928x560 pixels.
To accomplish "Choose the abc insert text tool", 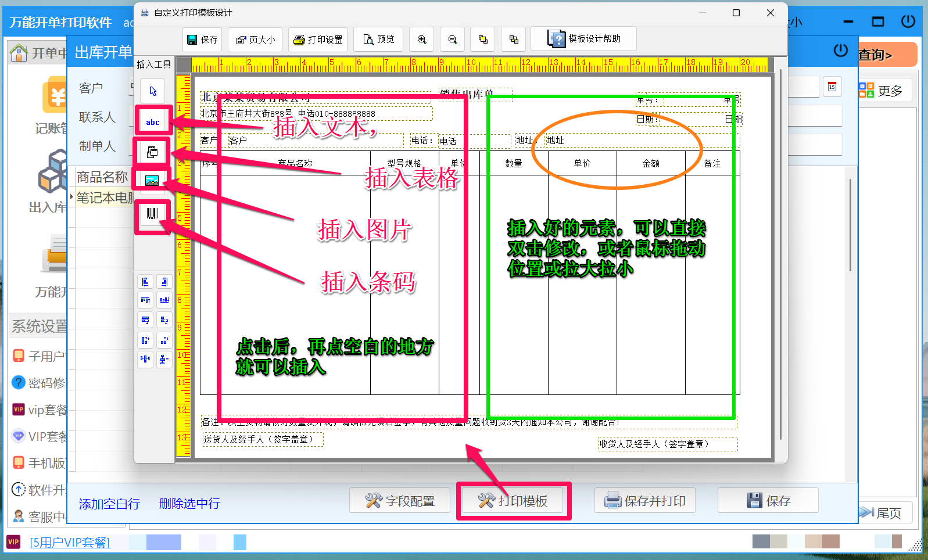I will pyautogui.click(x=153, y=122).
